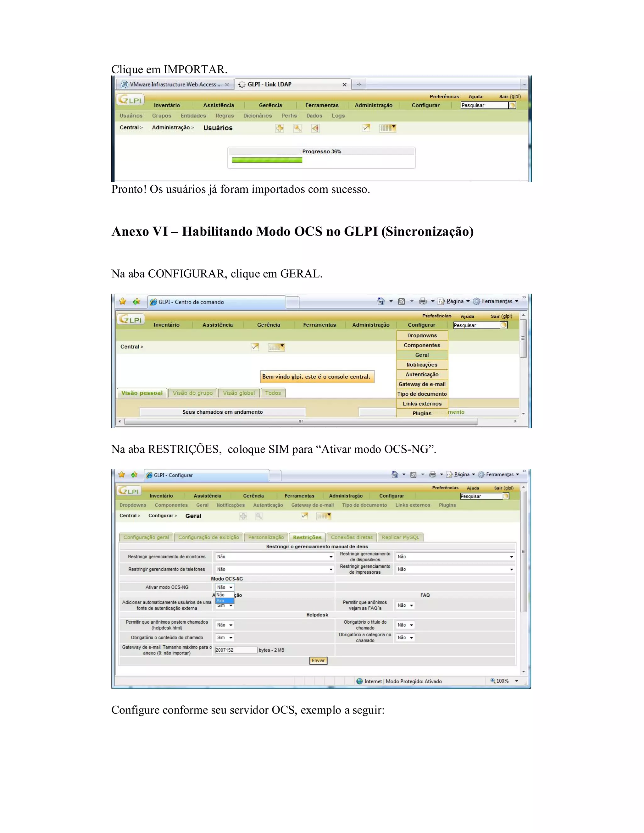Click the red back arrow icon in Usuários toolbar

tap(315, 128)
